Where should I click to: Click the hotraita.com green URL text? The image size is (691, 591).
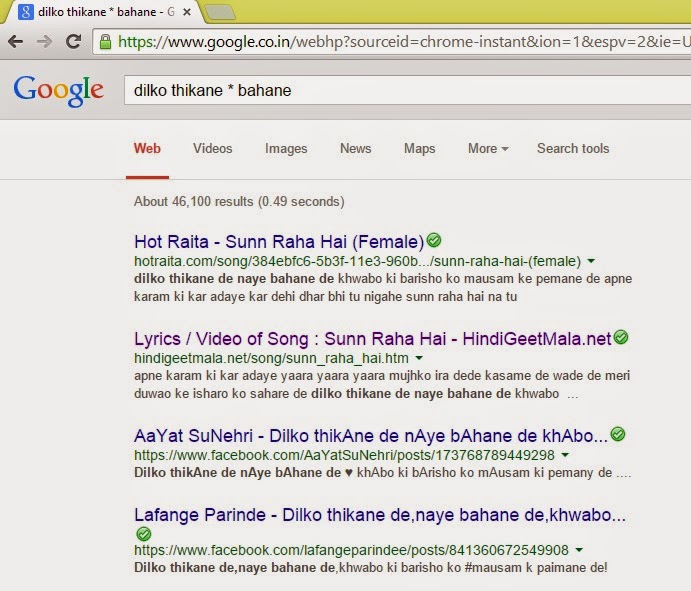click(x=357, y=261)
